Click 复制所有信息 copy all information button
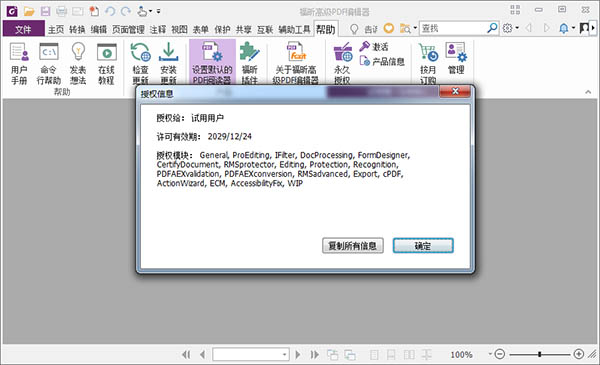This screenshot has width=600, height=365. [352, 246]
